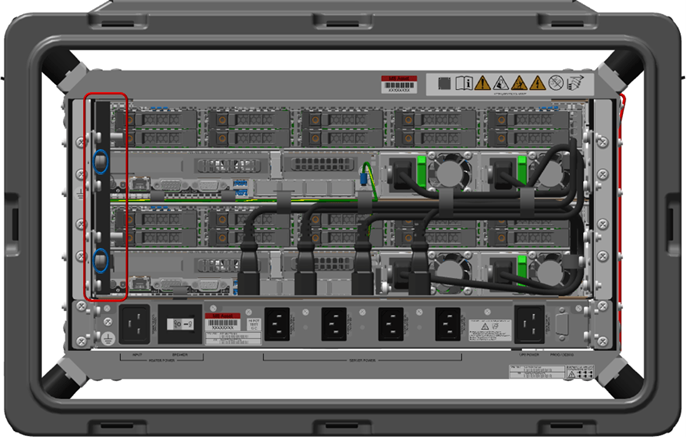
Task: Click the MS Asset barcode label at top
Action: pyautogui.click(x=399, y=84)
